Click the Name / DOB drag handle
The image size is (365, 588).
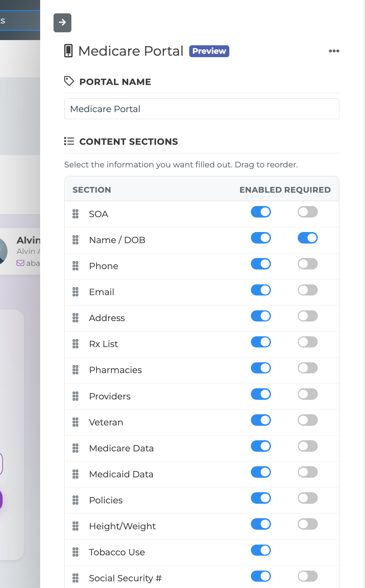click(75, 240)
